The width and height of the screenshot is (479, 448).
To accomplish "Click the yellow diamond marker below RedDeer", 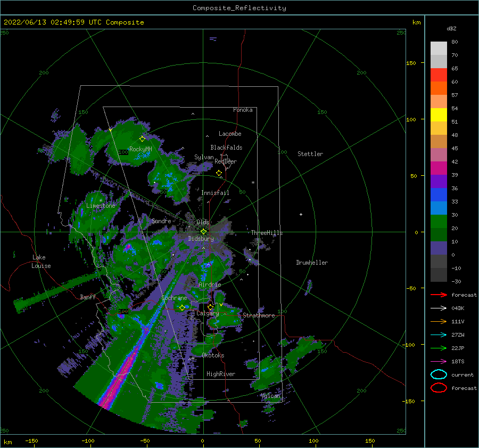I will [x=219, y=173].
